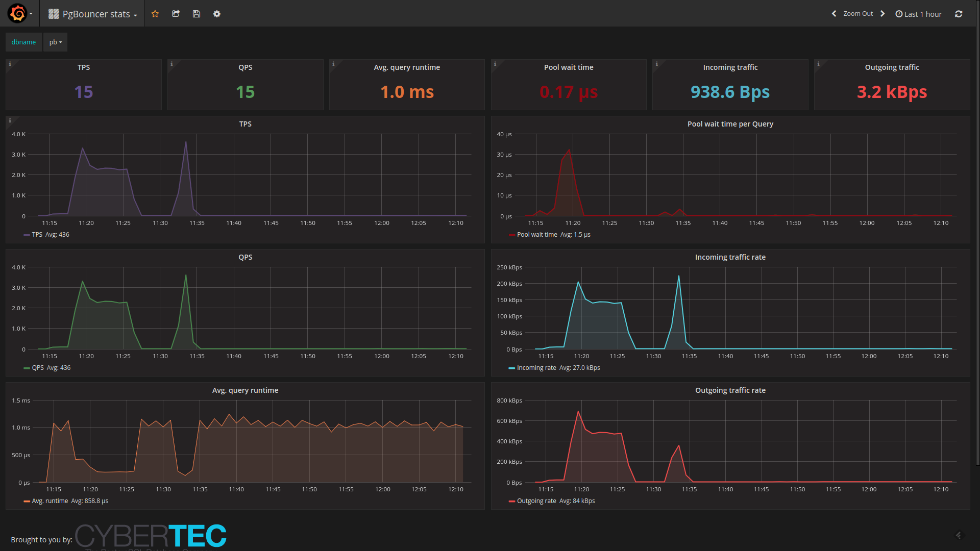Open dashboard settings gear icon
The height and width of the screenshot is (551, 980).
[217, 14]
